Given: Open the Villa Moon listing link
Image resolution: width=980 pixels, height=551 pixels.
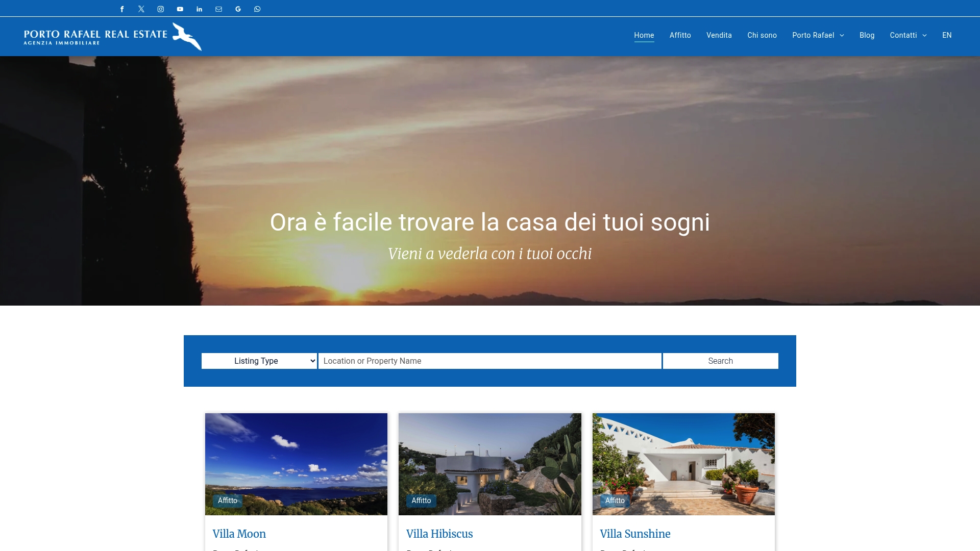Looking at the screenshot, I should click(239, 534).
